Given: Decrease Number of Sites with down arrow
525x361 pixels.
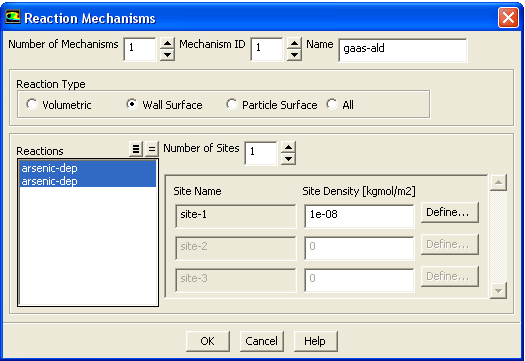Looking at the screenshot, I should click(288, 159).
